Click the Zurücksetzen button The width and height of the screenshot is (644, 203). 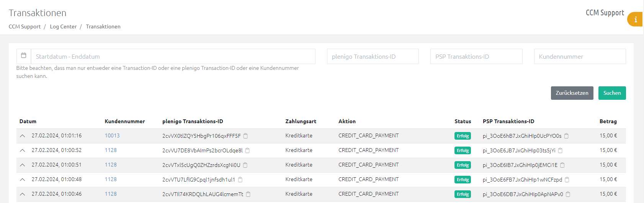point(572,93)
